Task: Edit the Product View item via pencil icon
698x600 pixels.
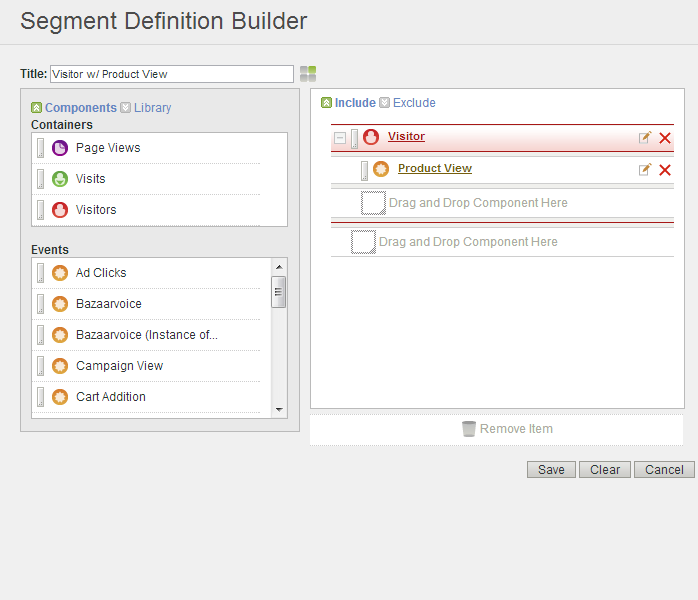Action: (x=645, y=170)
